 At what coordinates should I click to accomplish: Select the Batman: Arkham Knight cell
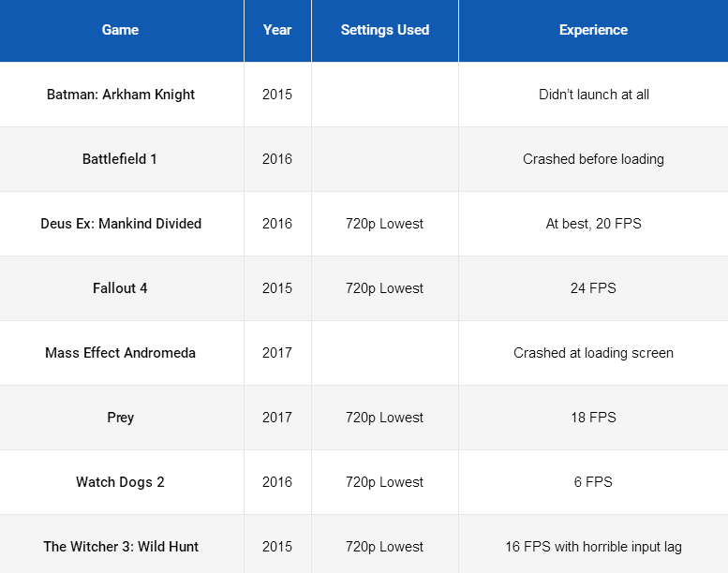(x=121, y=95)
